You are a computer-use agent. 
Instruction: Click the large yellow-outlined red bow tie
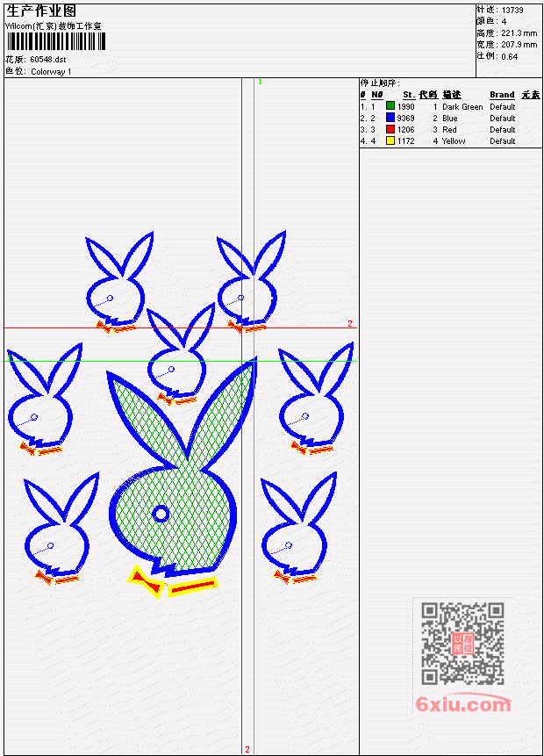coord(146,581)
